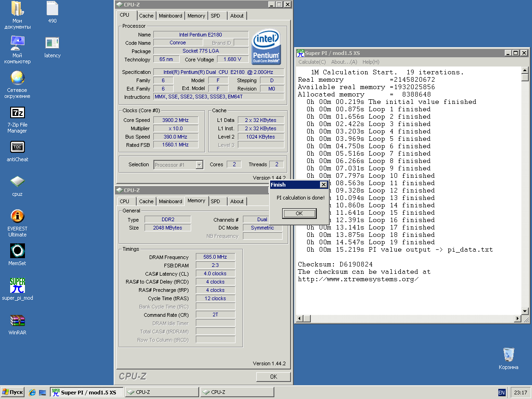Switch to Super PI taskbar button

[87, 392]
